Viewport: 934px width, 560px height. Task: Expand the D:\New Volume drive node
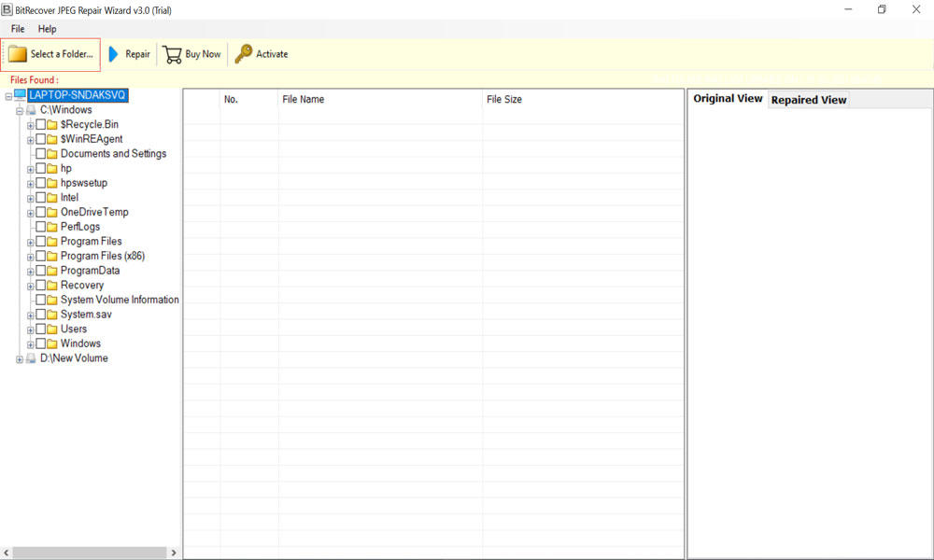tap(20, 358)
